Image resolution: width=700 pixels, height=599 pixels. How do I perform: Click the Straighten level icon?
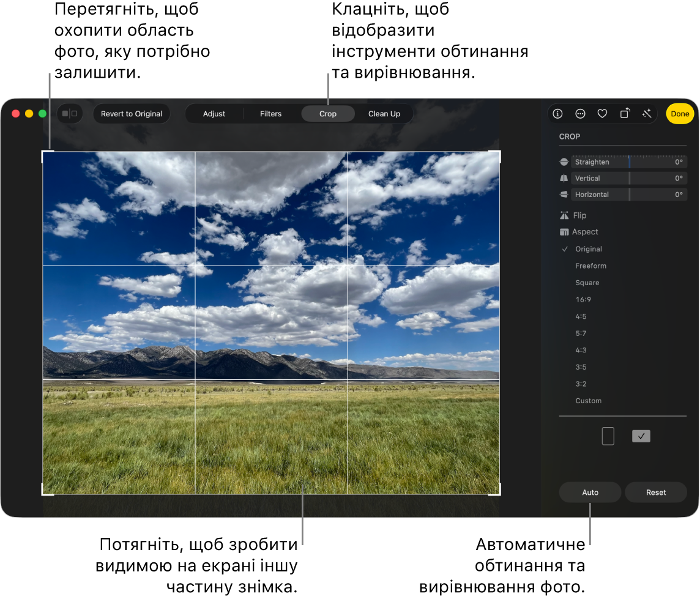click(564, 162)
